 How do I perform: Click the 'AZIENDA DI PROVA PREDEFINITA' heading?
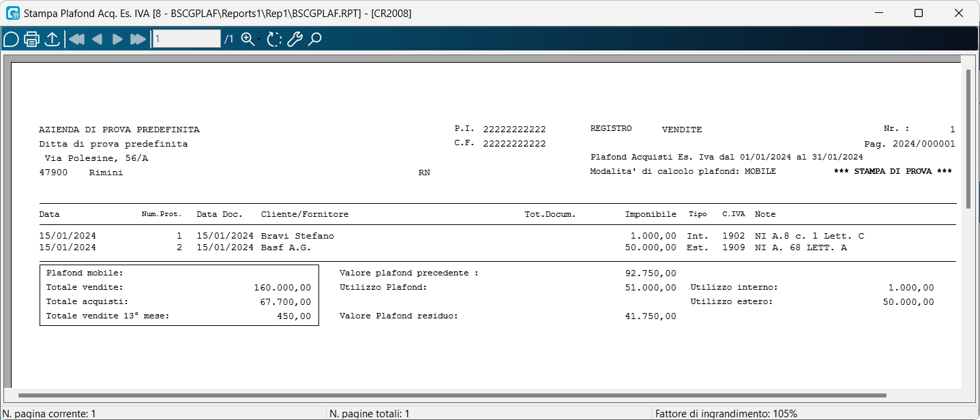[119, 130]
